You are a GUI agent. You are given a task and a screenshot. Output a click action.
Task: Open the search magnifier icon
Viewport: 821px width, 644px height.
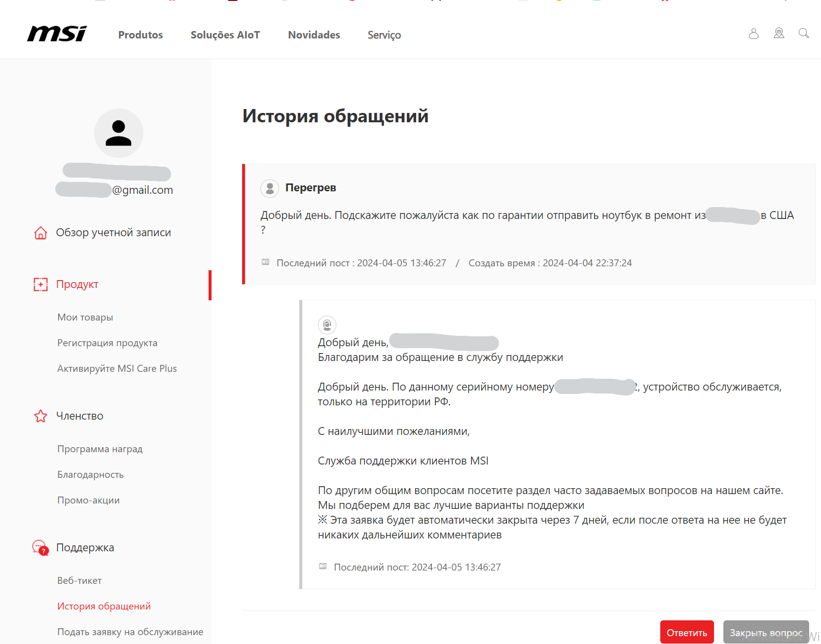(x=804, y=34)
